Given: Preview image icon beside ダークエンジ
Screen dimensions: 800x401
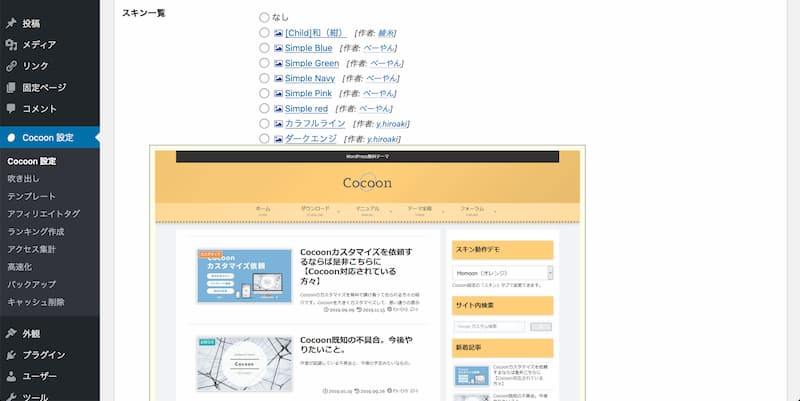Looking at the screenshot, I should (x=278, y=139).
